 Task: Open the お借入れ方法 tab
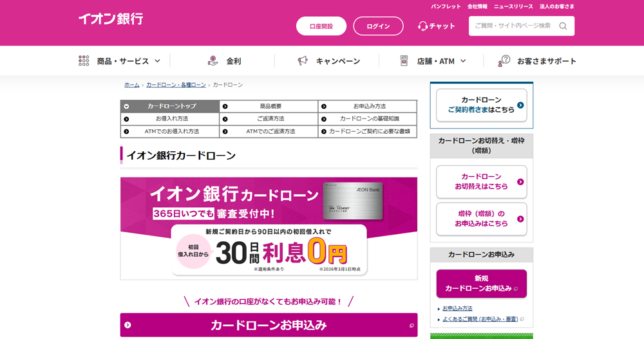(x=171, y=119)
